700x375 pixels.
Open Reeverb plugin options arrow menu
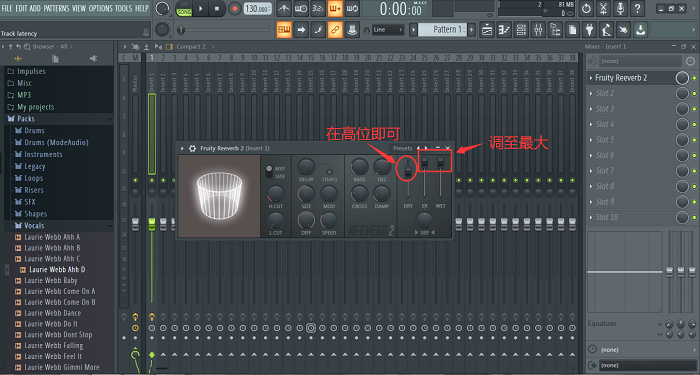pos(182,148)
